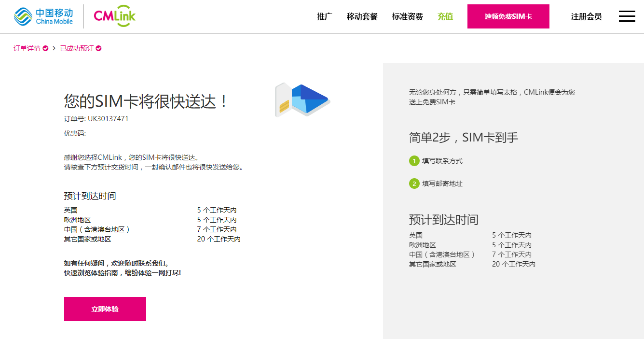Open the 移动套餐 menu item
This screenshot has width=644, height=339.
[362, 16]
